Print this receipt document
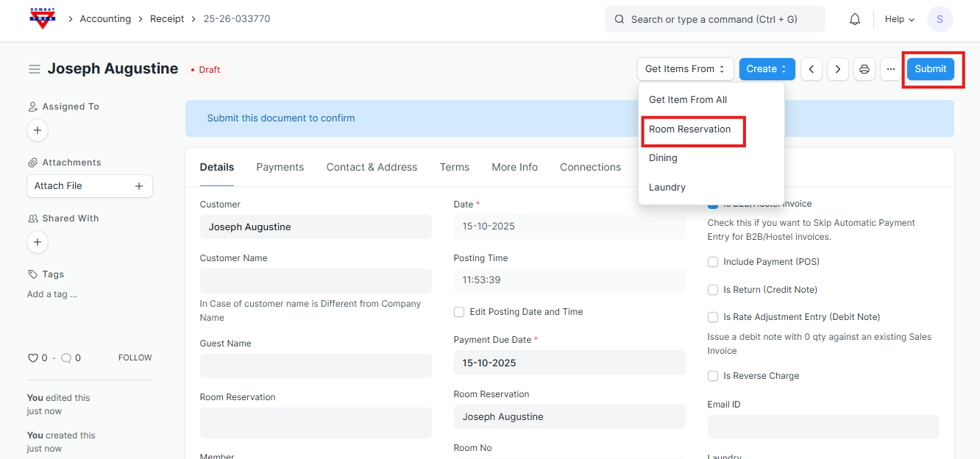The image size is (980, 459). pyautogui.click(x=864, y=69)
